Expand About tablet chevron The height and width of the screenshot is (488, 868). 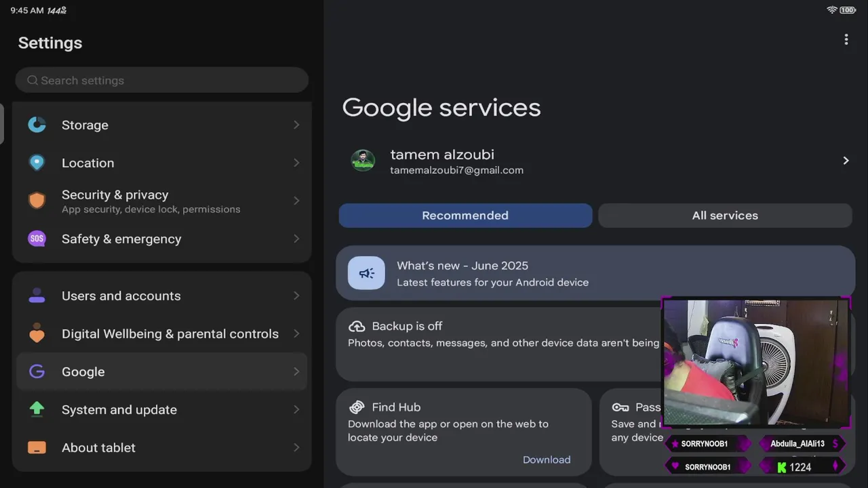(x=296, y=447)
